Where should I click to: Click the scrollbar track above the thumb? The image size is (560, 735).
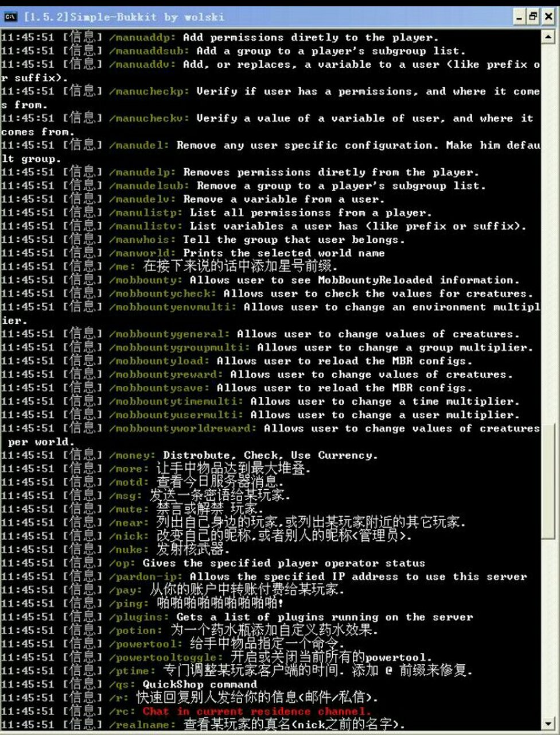549,230
